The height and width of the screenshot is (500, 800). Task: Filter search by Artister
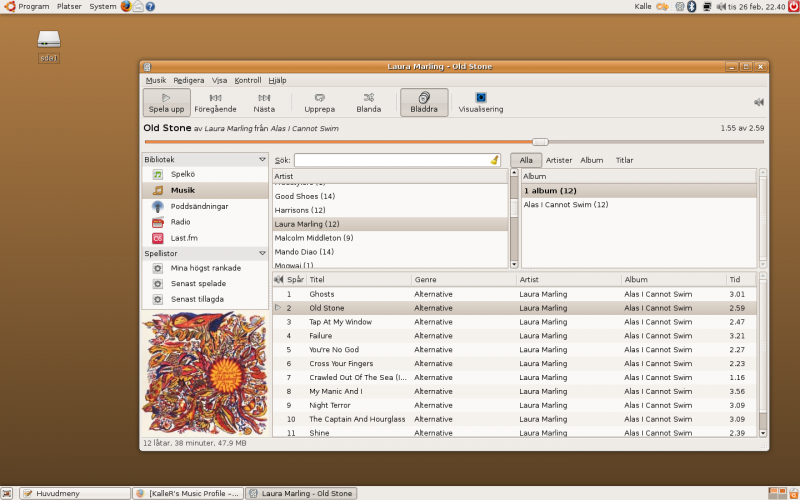coord(559,160)
